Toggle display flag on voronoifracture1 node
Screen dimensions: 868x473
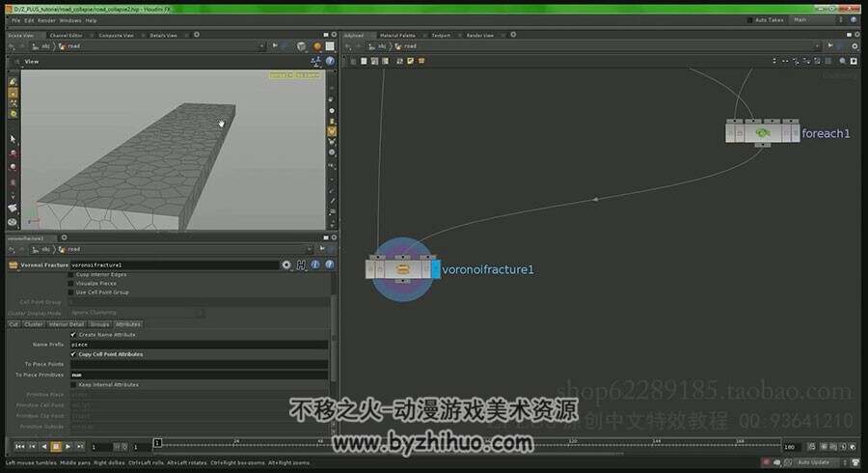coord(436,269)
